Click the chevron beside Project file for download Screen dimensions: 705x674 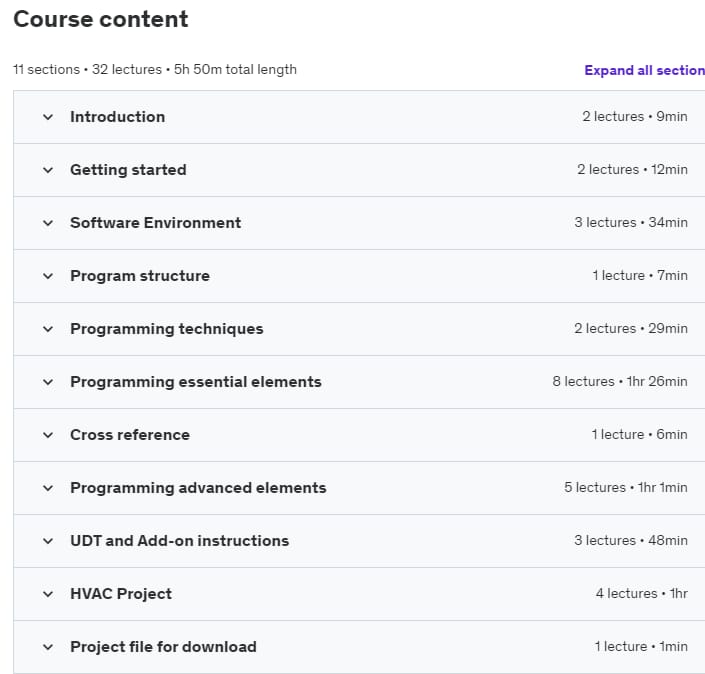pos(47,647)
